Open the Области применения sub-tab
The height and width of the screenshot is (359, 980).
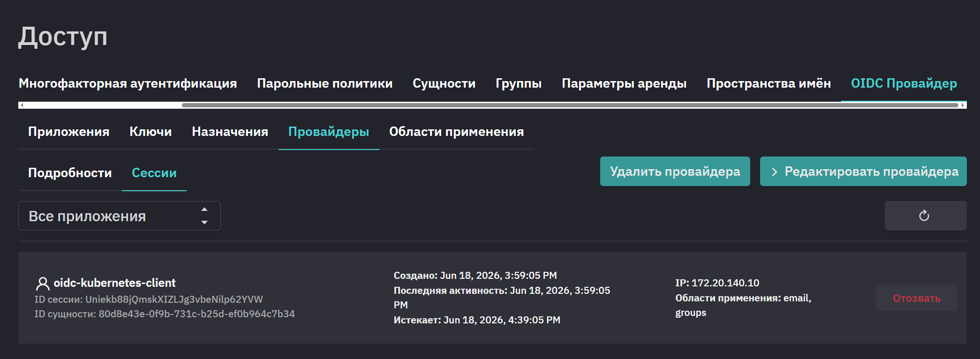456,132
